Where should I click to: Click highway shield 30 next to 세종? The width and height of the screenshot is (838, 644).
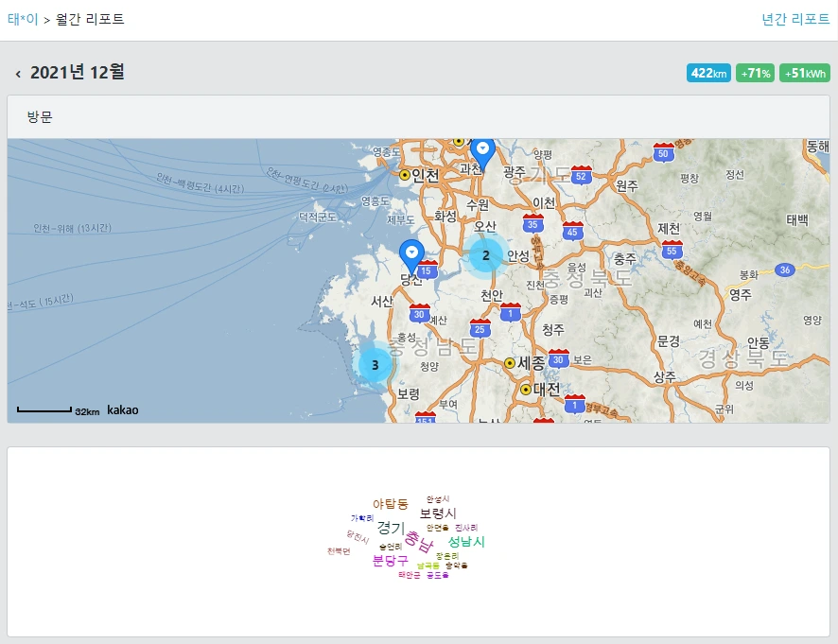(558, 358)
